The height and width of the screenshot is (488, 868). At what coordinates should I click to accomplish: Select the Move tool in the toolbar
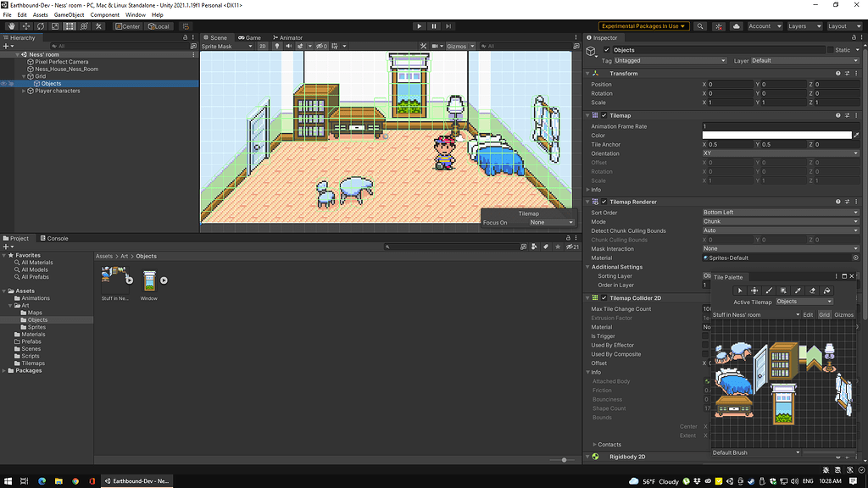(x=25, y=26)
